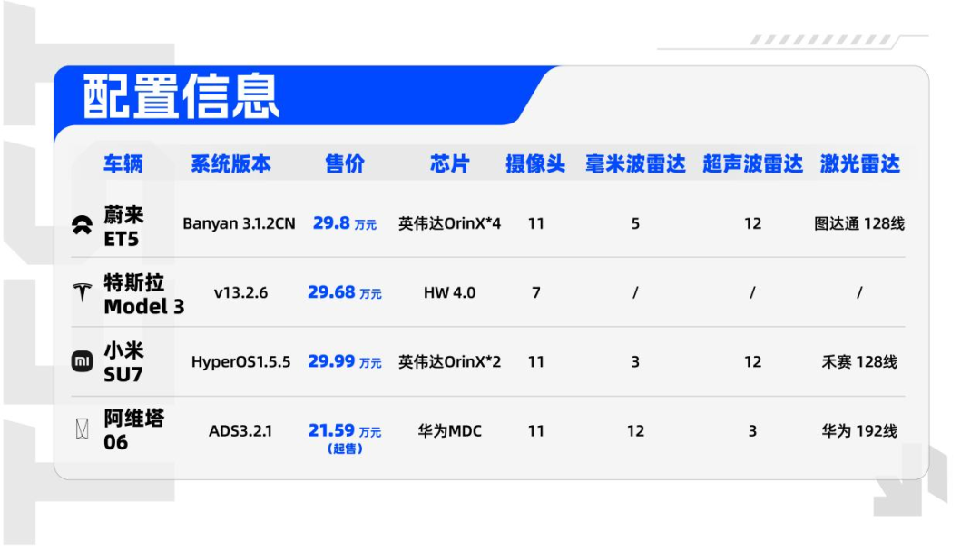Click the 车辆 column header
980x552 pixels.
123,164
